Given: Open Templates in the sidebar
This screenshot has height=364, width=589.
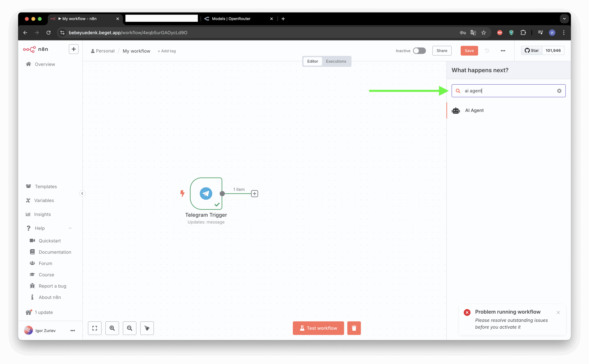Looking at the screenshot, I should coord(46,186).
